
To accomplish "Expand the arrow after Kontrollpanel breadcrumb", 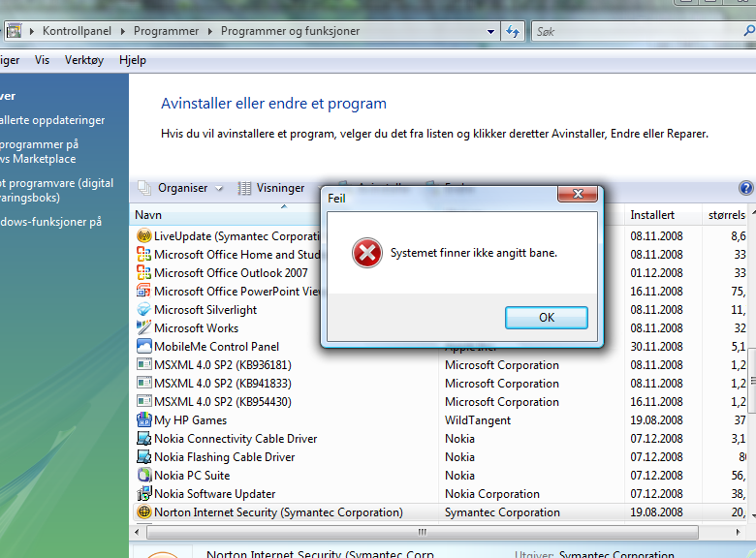I will tap(122, 31).
